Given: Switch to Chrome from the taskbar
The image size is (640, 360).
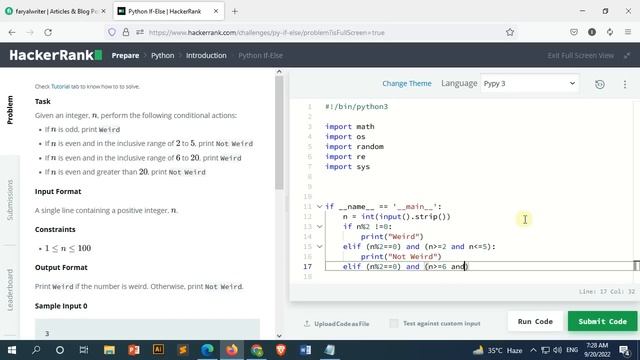Looking at the screenshot, I should tap(257, 350).
